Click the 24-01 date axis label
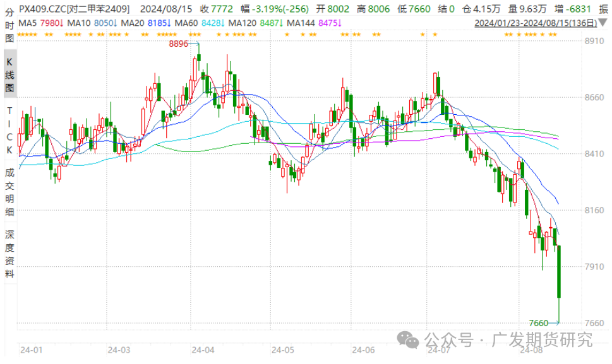 (31, 350)
